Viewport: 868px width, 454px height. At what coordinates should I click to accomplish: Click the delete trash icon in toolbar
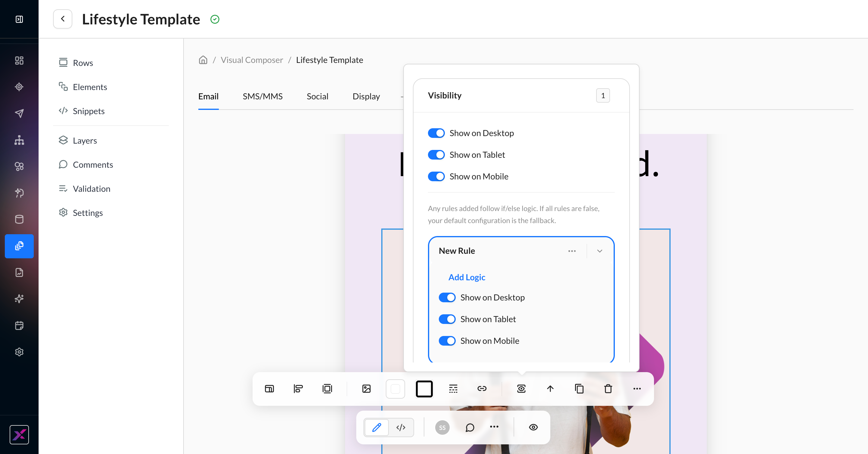tap(608, 389)
